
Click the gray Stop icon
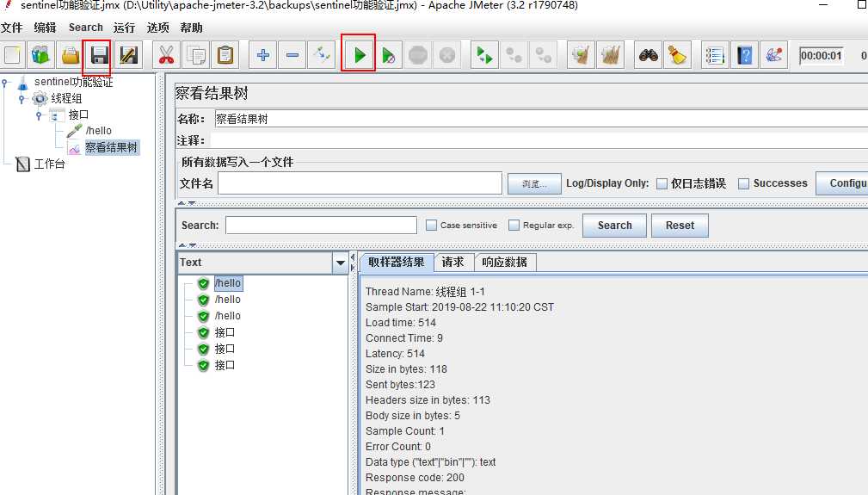pyautogui.click(x=418, y=55)
